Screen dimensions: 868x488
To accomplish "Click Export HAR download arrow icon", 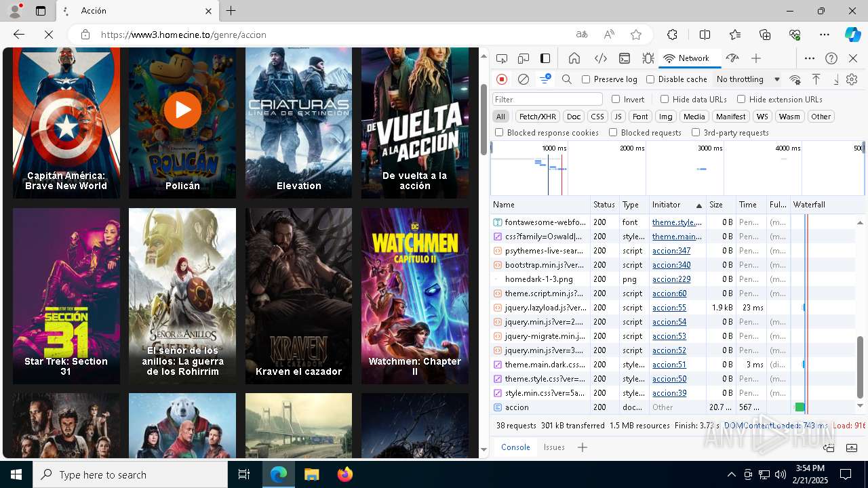I will pos(835,79).
